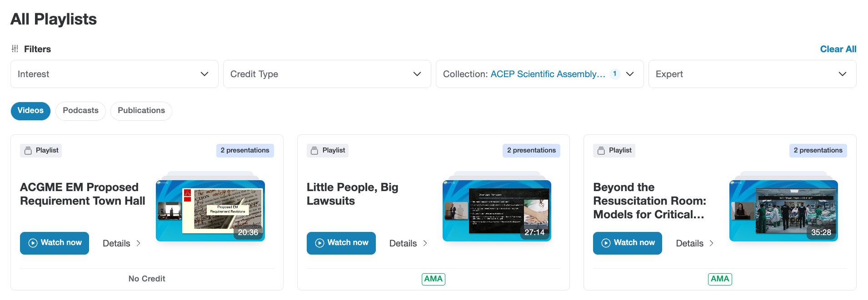Enable the Podcasts content filter
This screenshot has width=868, height=300.
(80, 111)
